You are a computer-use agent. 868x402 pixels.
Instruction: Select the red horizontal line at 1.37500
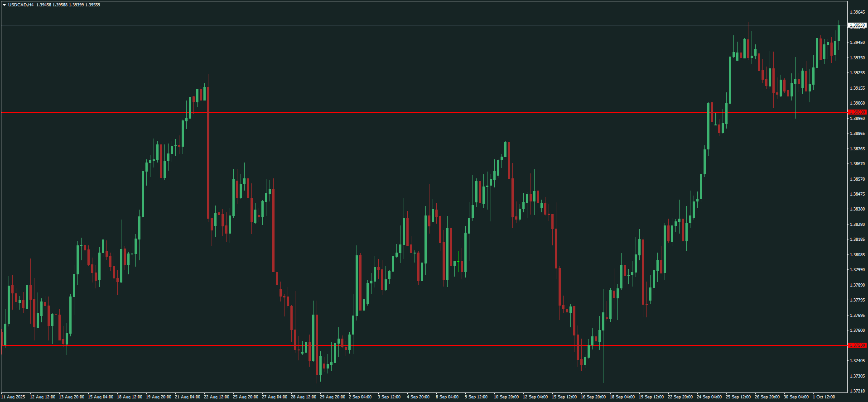[x=408, y=345]
